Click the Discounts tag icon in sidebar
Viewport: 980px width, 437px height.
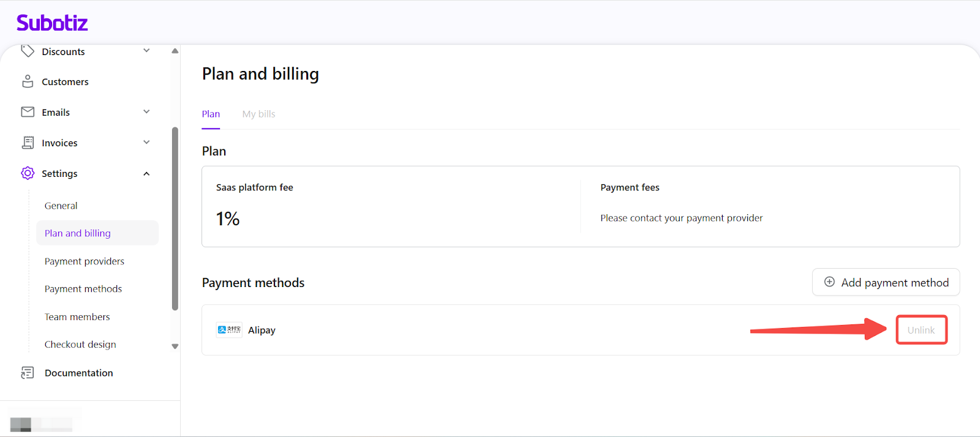click(x=28, y=51)
